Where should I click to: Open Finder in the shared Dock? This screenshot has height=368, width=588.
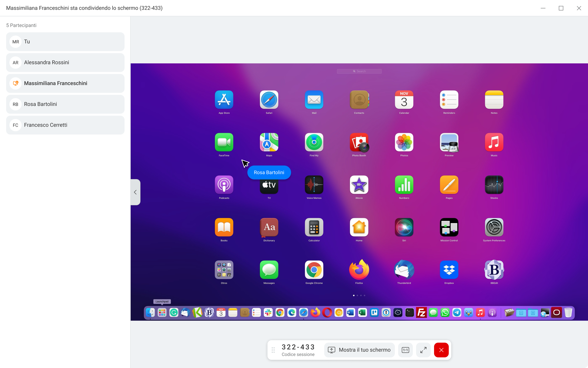point(150,313)
